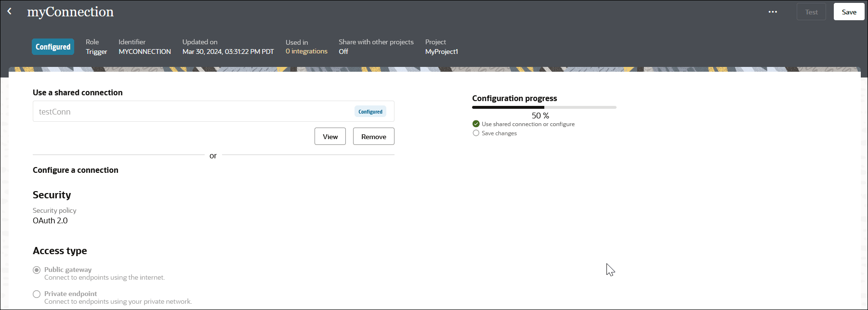Click the 50 % progress value

coord(540,116)
